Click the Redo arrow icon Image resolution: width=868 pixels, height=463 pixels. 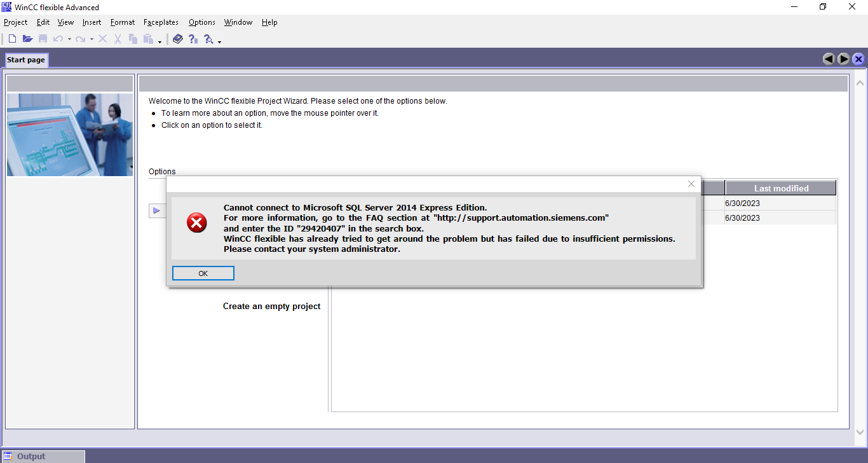[80, 39]
